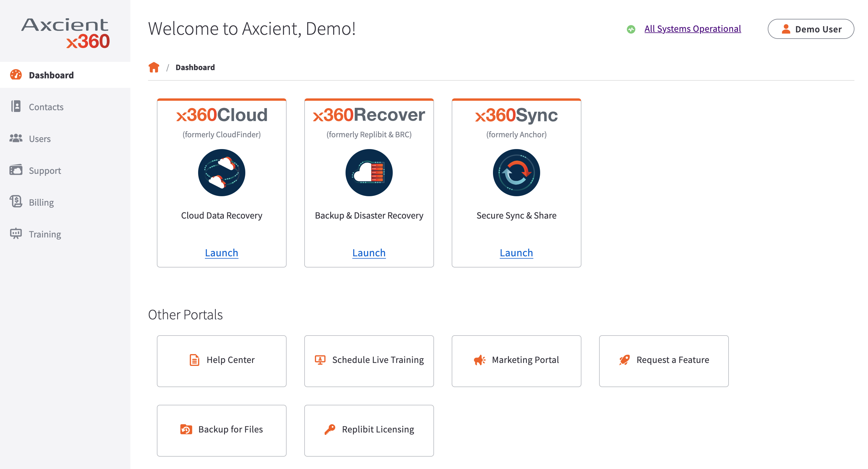This screenshot has height=469, width=868.
Task: Launch the x360Cloud portal
Action: (x=221, y=252)
